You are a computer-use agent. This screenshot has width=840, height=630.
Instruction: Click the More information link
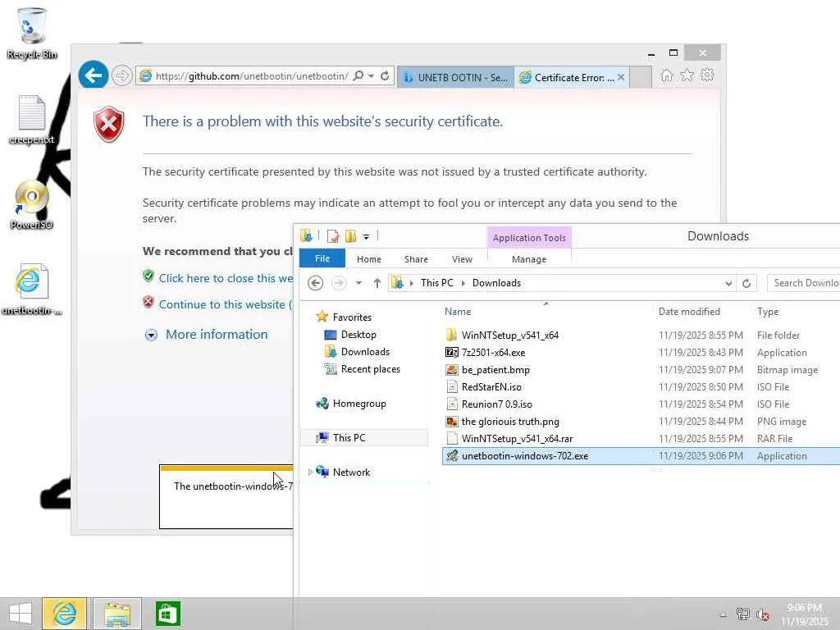[217, 335]
